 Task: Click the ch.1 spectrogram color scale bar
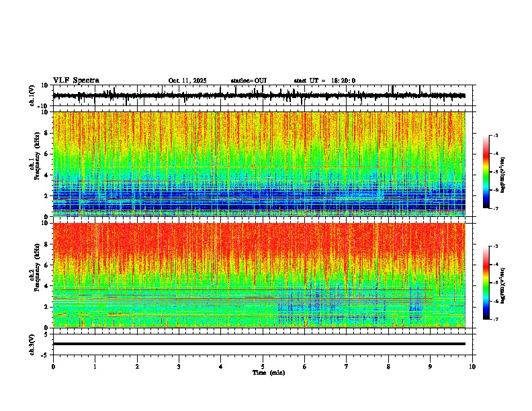tap(486, 172)
